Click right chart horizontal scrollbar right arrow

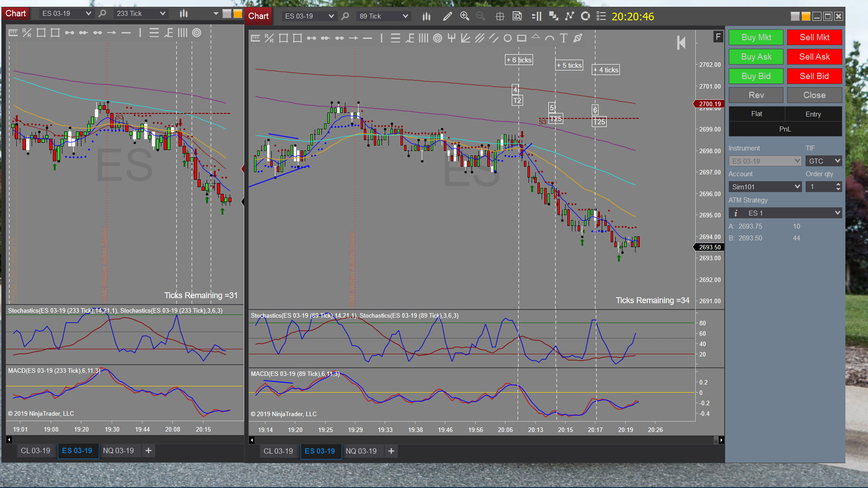coord(721,440)
